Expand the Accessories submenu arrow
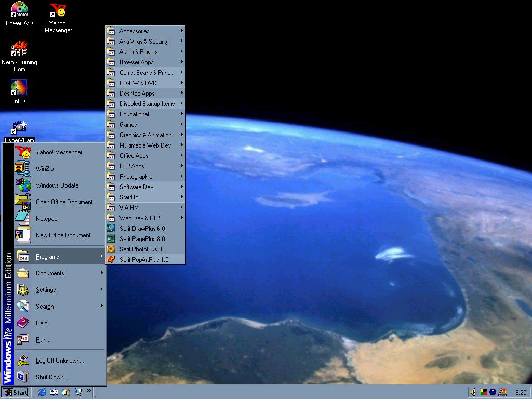The width and height of the screenshot is (532, 399). point(181,31)
